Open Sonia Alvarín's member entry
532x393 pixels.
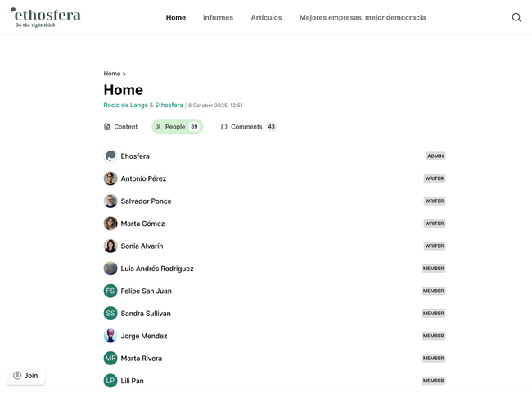(142, 246)
